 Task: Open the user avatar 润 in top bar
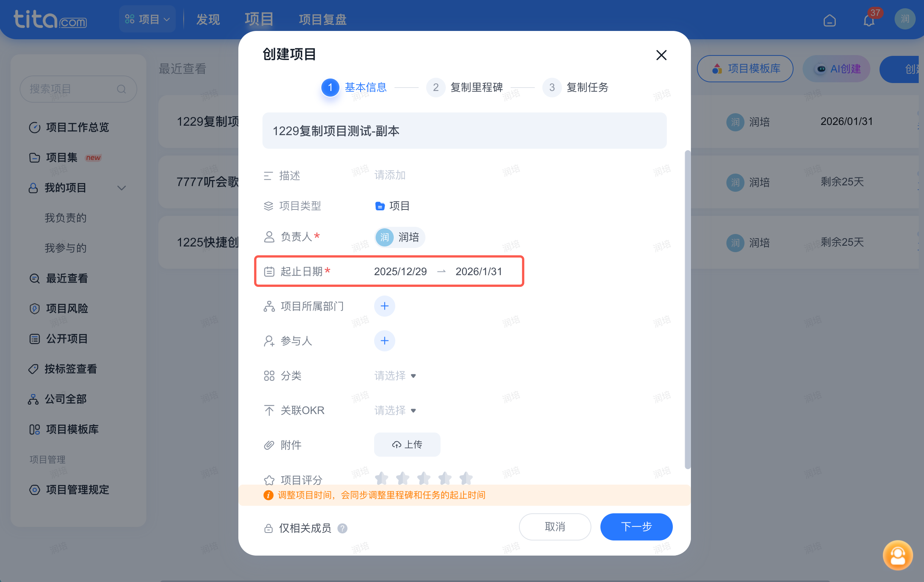[x=904, y=19]
